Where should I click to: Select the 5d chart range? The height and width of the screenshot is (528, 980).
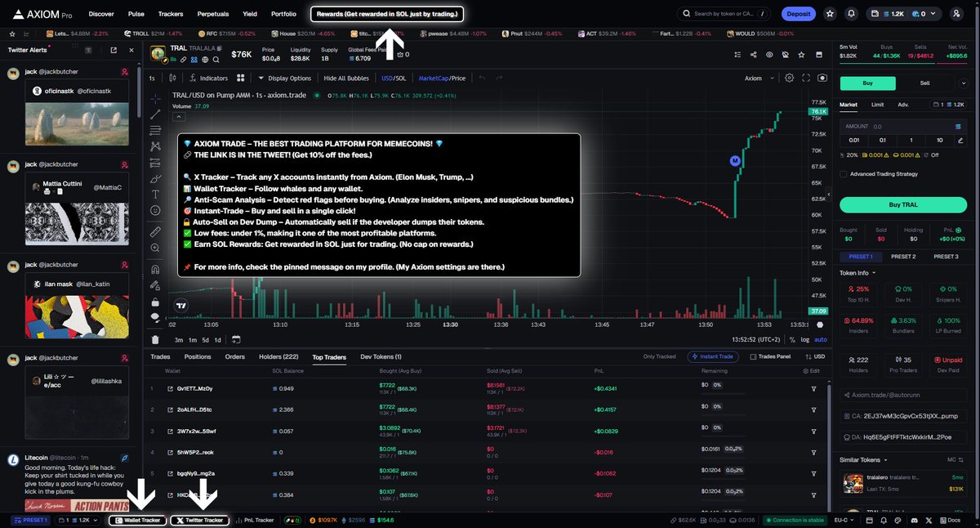[x=207, y=339]
